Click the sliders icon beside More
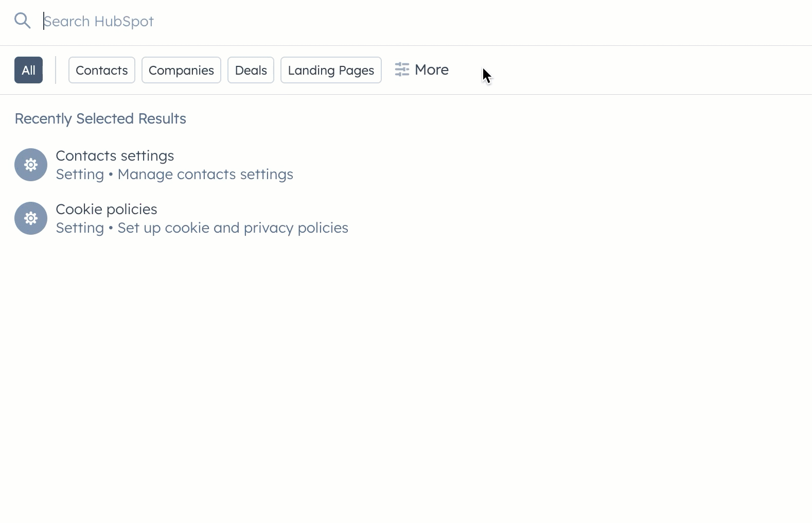 coord(402,69)
